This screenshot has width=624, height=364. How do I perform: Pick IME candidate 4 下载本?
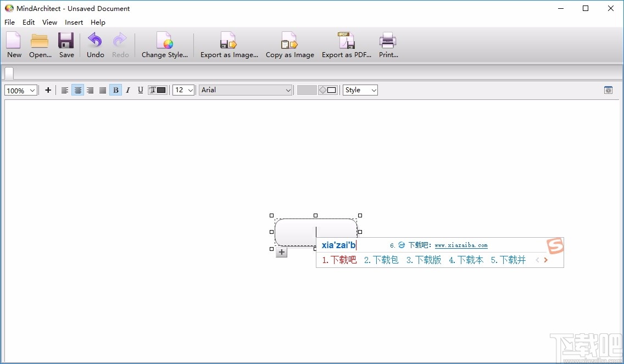point(466,260)
